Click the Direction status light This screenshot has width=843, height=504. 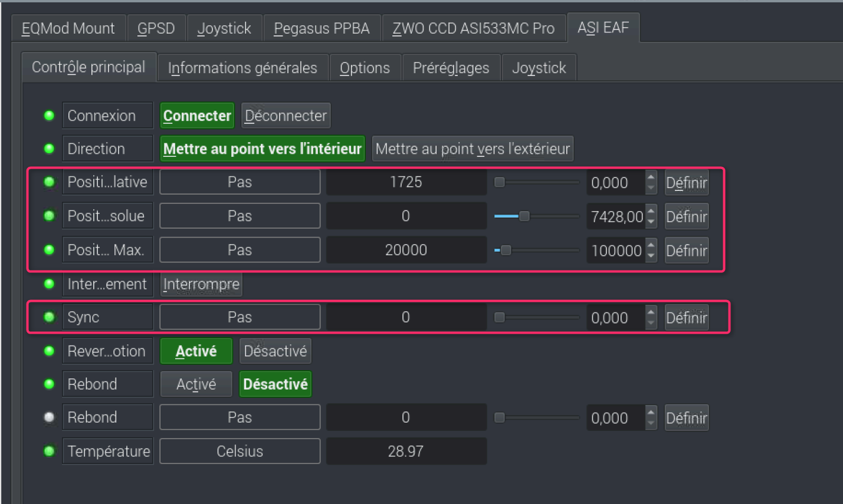(50, 149)
